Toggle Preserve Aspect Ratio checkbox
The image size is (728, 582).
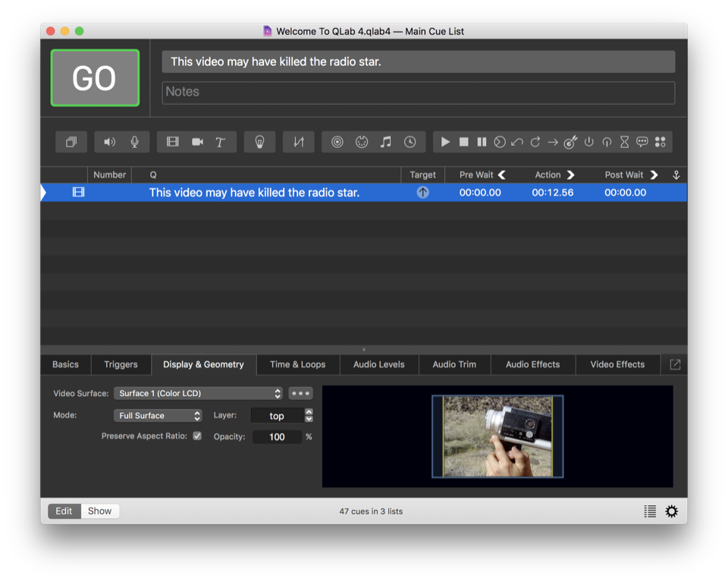[197, 436]
